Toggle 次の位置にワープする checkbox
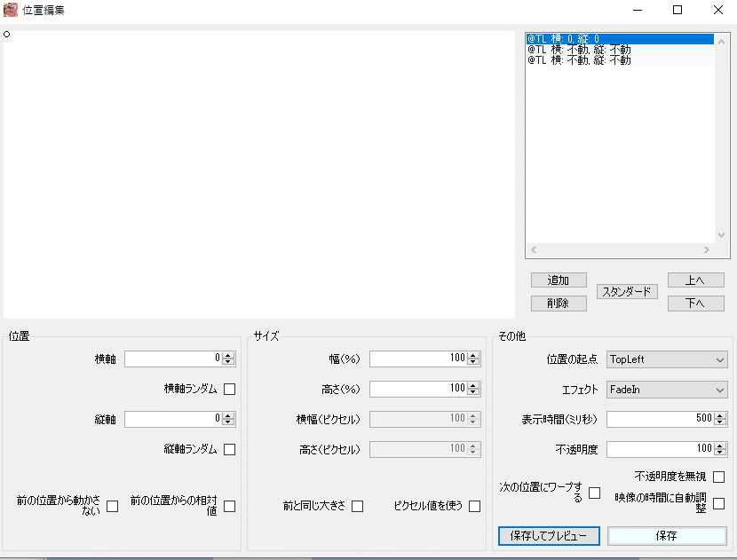Image resolution: width=737 pixels, height=560 pixels. pyautogui.click(x=595, y=493)
